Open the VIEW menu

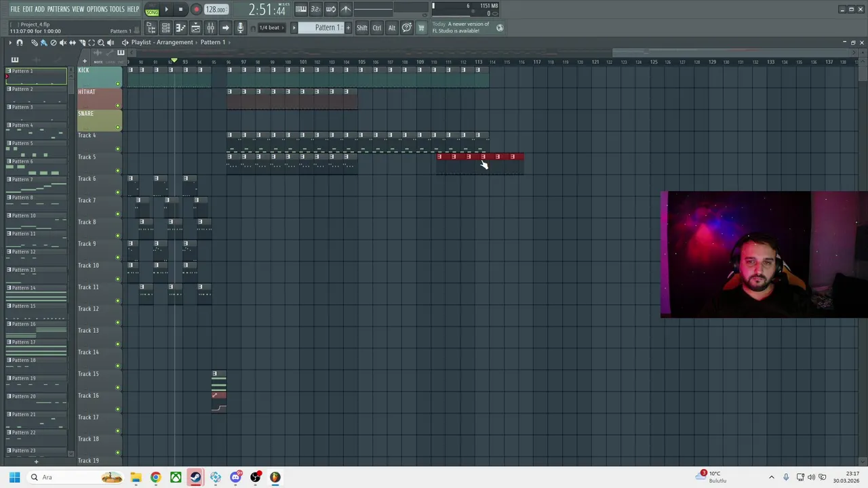(x=78, y=9)
